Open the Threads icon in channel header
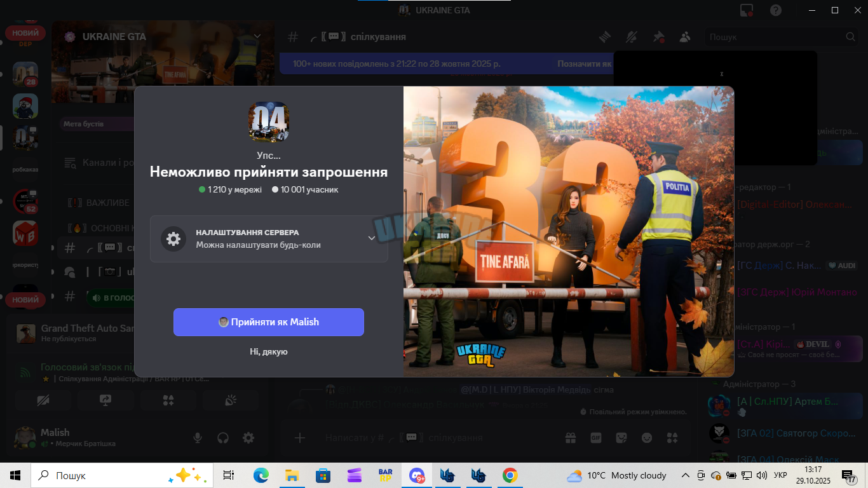868x488 pixels. point(605,37)
